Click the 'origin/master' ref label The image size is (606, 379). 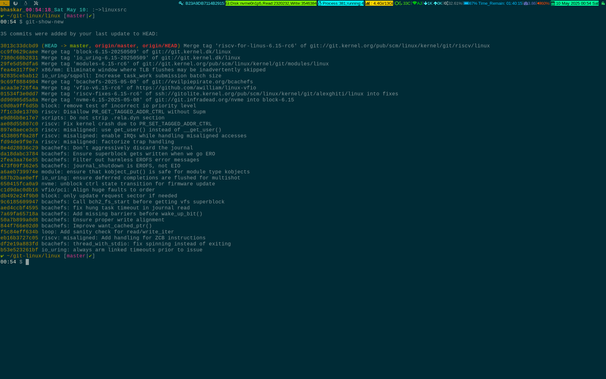pyautogui.click(x=115, y=46)
